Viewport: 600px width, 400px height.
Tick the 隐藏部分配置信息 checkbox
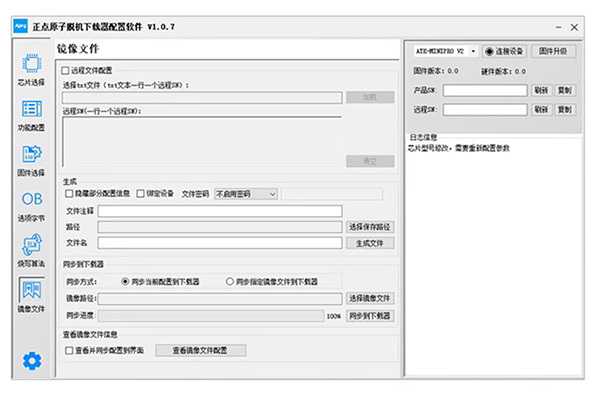pos(69,194)
